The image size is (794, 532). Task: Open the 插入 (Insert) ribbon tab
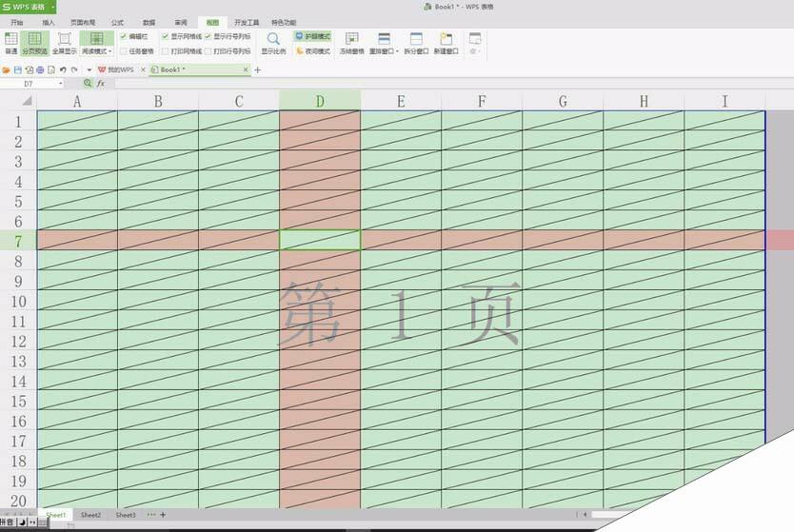point(49,22)
